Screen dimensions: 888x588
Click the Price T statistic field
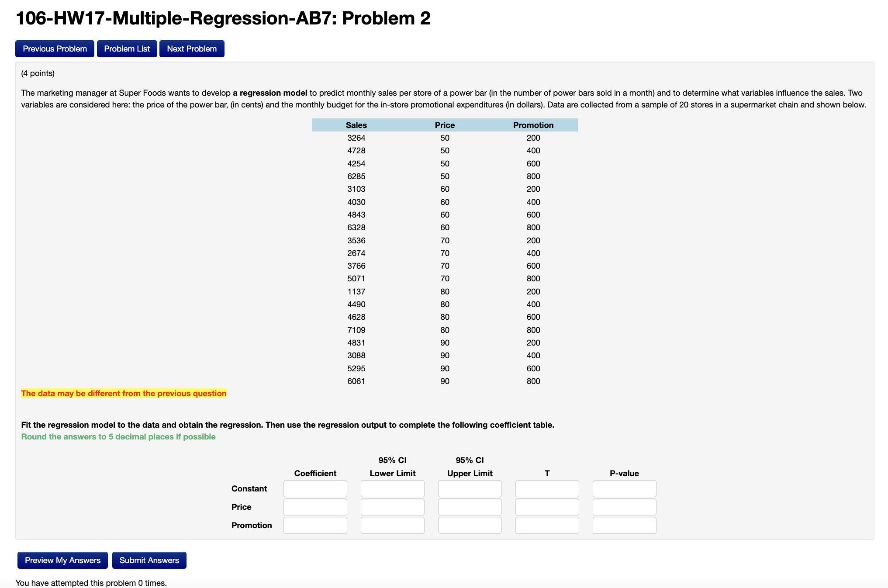click(547, 507)
